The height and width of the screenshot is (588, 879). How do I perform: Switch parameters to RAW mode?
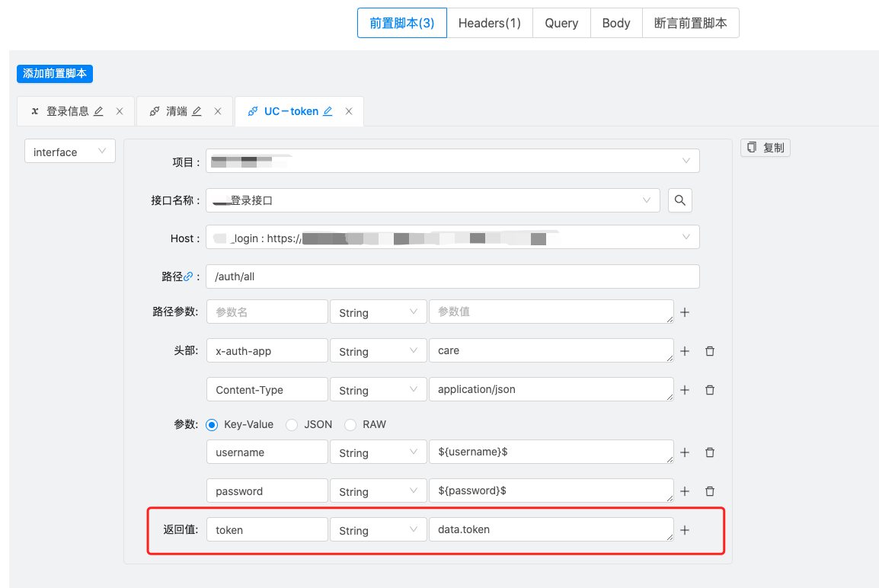pos(350,424)
